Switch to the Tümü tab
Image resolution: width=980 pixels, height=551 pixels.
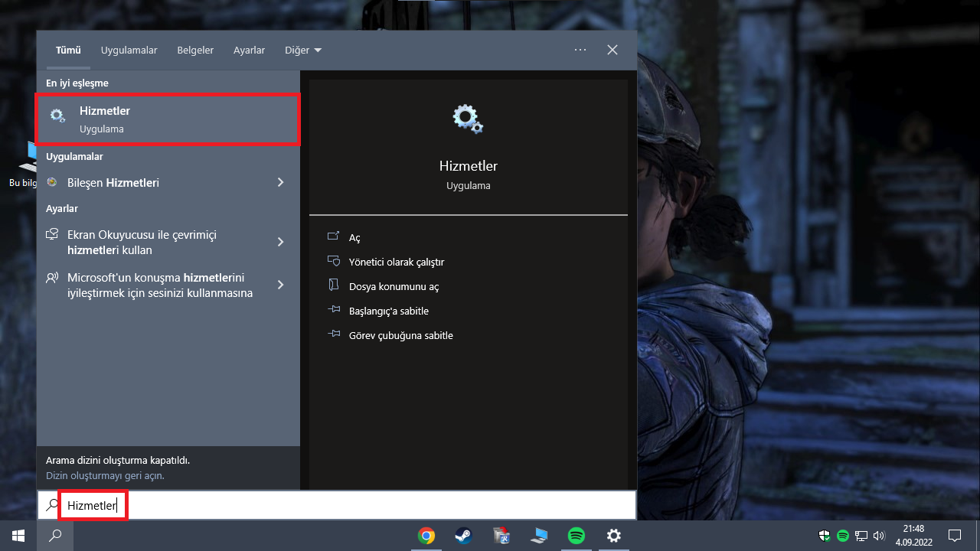(x=68, y=50)
